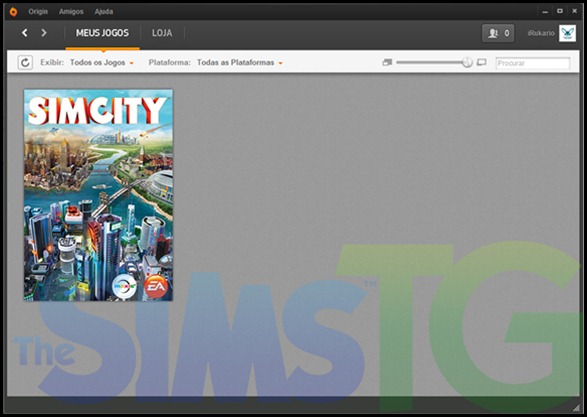Focus the Procurar search field
The width and height of the screenshot is (587, 417).
pos(533,63)
